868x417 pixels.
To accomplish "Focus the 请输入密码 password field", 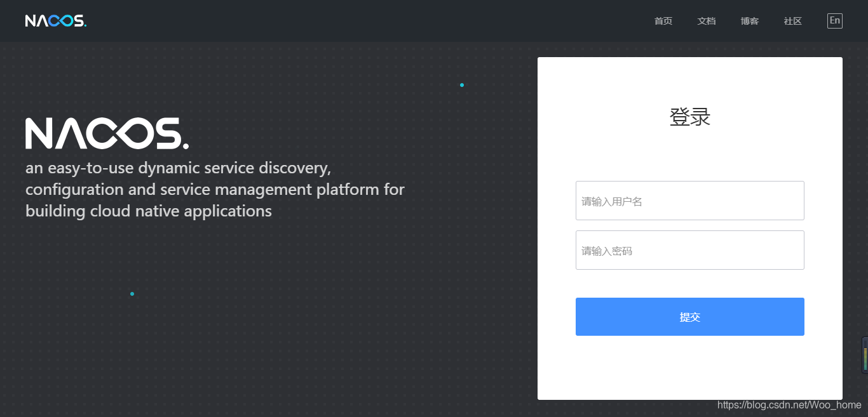I will (x=690, y=250).
